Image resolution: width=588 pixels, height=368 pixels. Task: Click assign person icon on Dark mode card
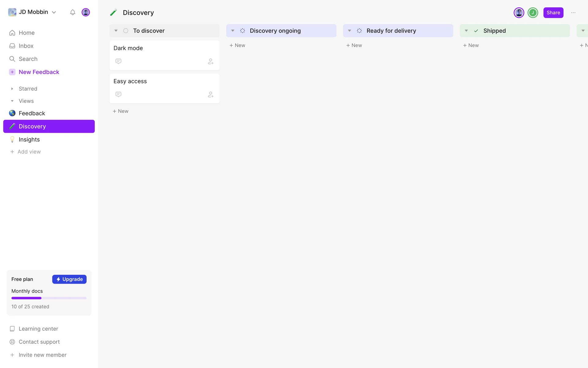(x=210, y=61)
